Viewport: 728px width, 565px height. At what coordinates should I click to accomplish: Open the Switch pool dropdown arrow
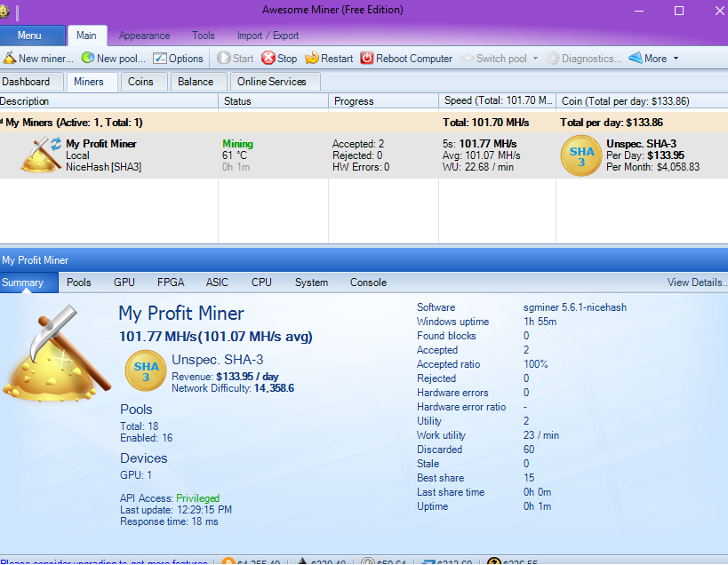pyautogui.click(x=535, y=59)
